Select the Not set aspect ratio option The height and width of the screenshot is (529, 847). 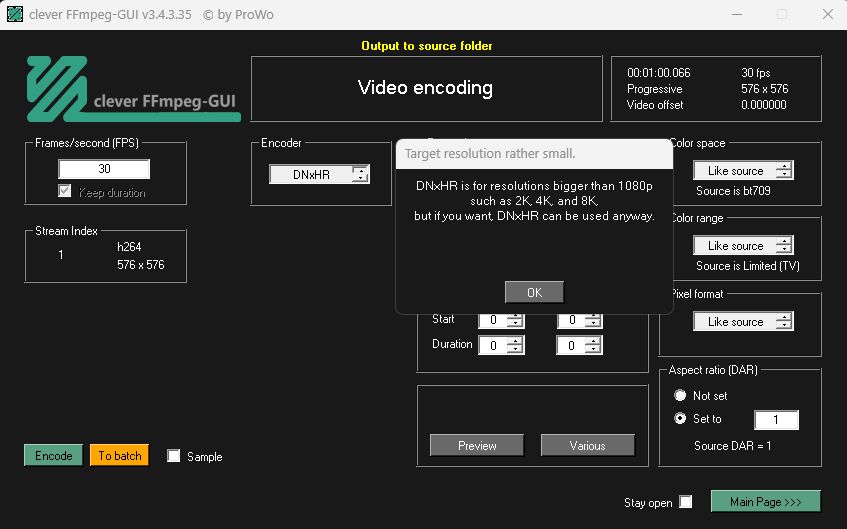(x=680, y=396)
